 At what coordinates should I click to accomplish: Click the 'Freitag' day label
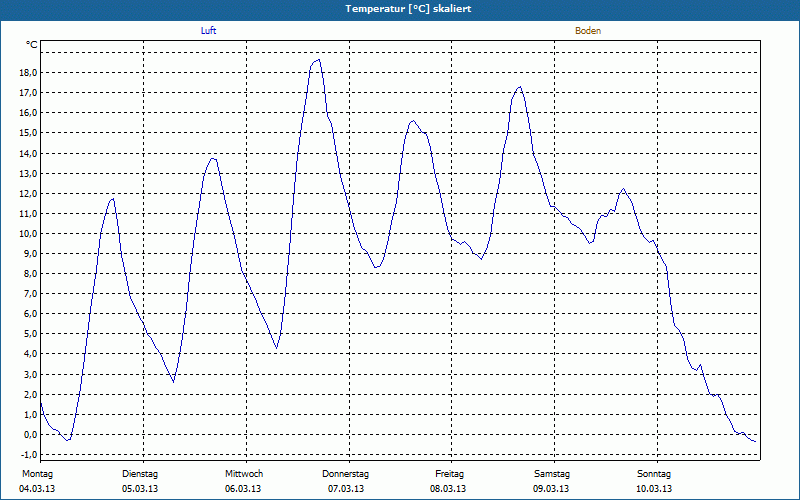[x=449, y=474]
